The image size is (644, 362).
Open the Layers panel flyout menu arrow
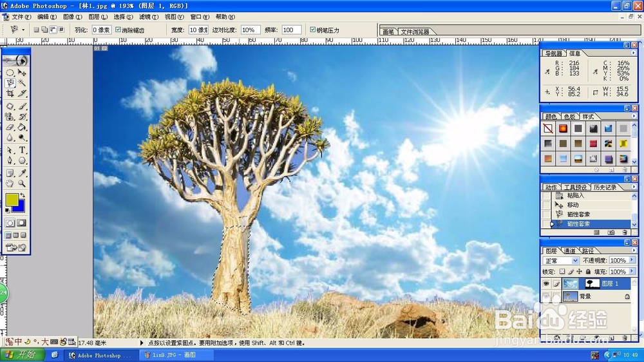coord(633,250)
